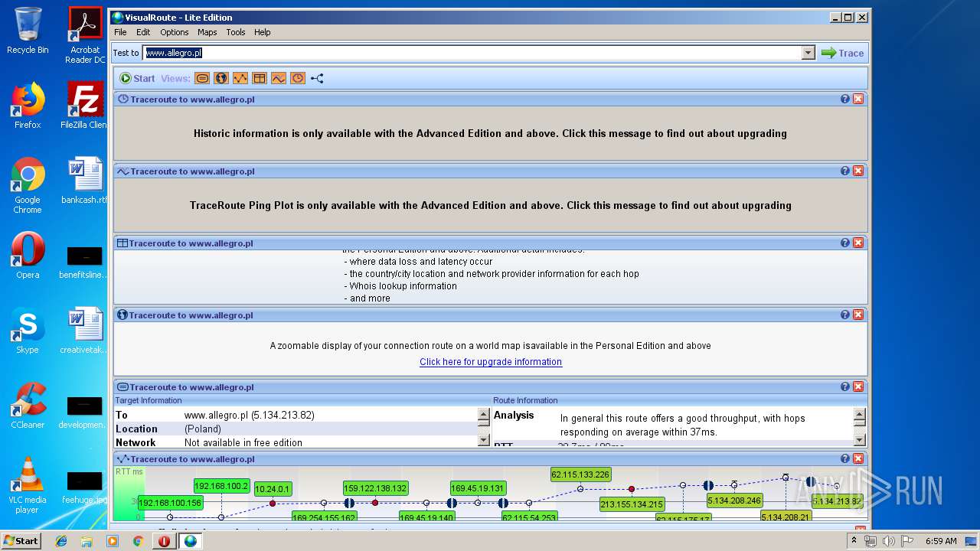Click the Not available in free edition text
This screenshot has height=551, width=980.
(x=243, y=442)
